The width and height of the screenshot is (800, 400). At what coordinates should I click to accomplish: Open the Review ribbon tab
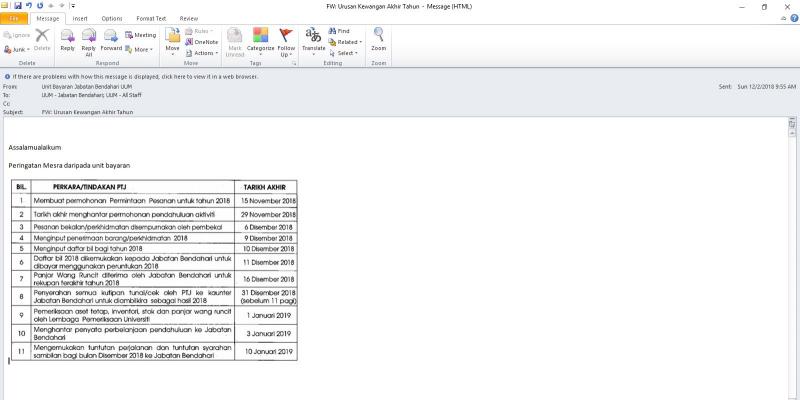(189, 19)
